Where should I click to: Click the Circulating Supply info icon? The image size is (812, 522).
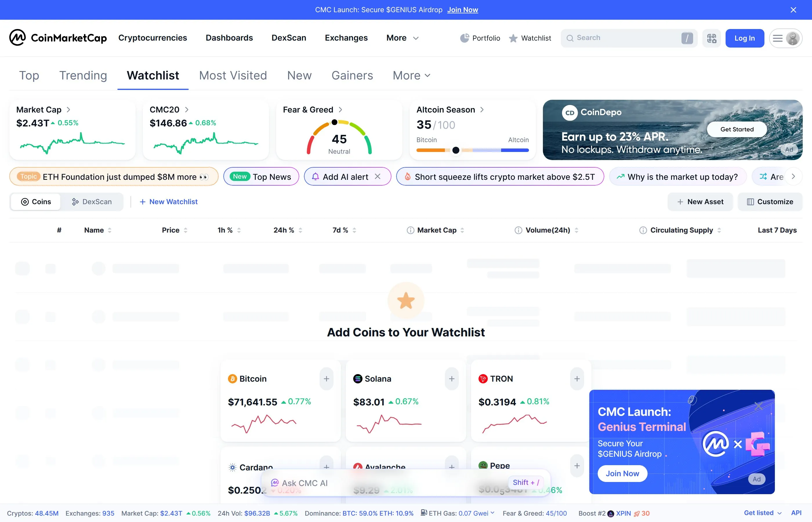click(643, 230)
